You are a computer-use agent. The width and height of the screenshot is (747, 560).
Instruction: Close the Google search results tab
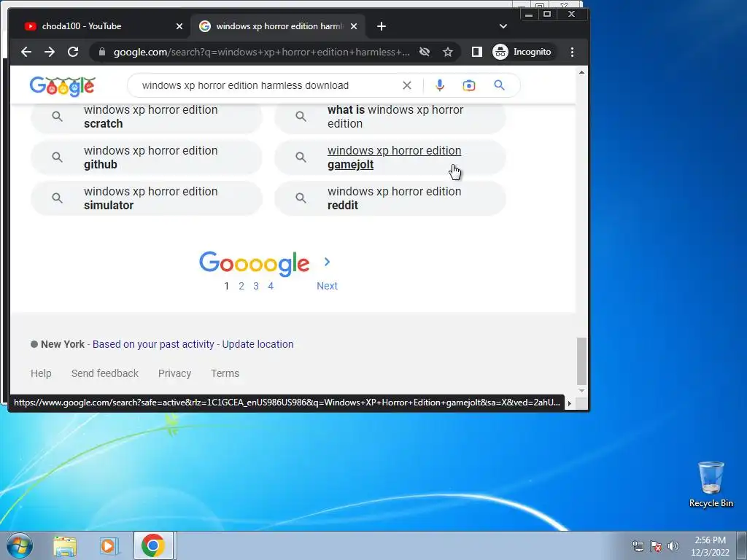354,26
